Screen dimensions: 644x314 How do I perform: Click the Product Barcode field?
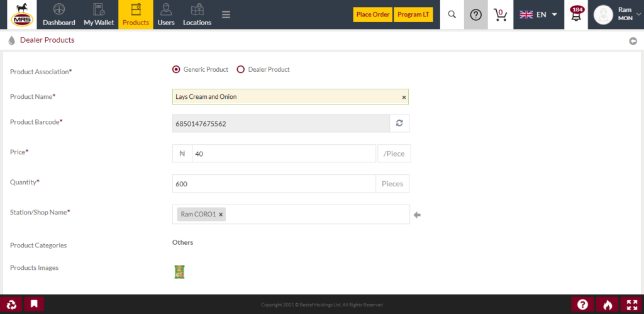click(x=281, y=123)
